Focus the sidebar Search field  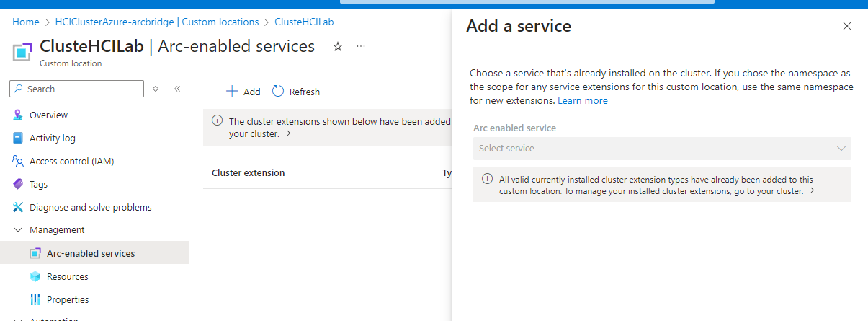(76, 89)
